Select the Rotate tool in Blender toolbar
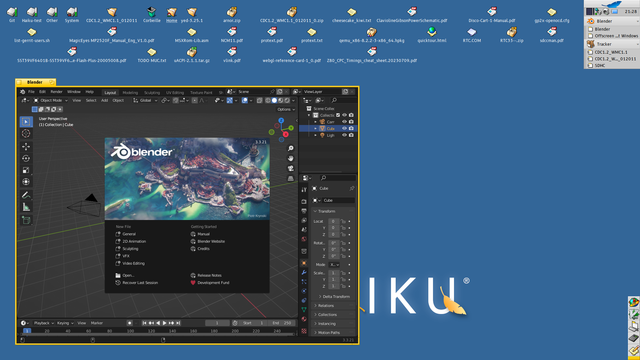Viewport: 640px width, 360px height. coord(26,158)
